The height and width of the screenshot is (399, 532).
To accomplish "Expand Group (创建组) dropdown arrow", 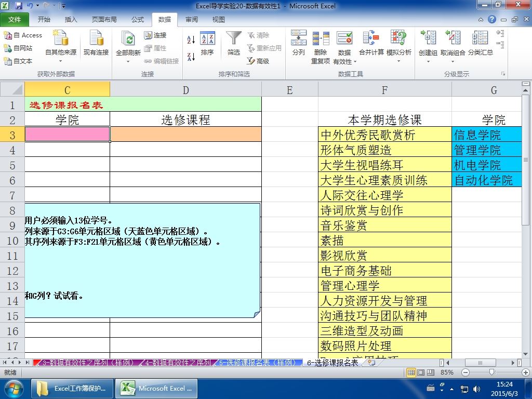I will coord(428,61).
